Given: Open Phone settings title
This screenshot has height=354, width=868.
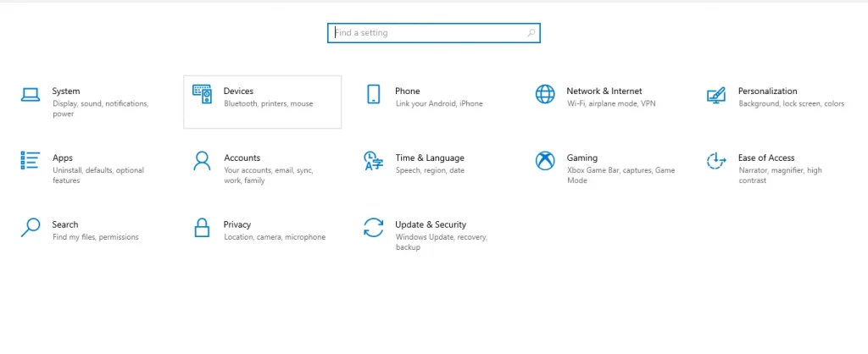Looking at the screenshot, I should click(408, 91).
